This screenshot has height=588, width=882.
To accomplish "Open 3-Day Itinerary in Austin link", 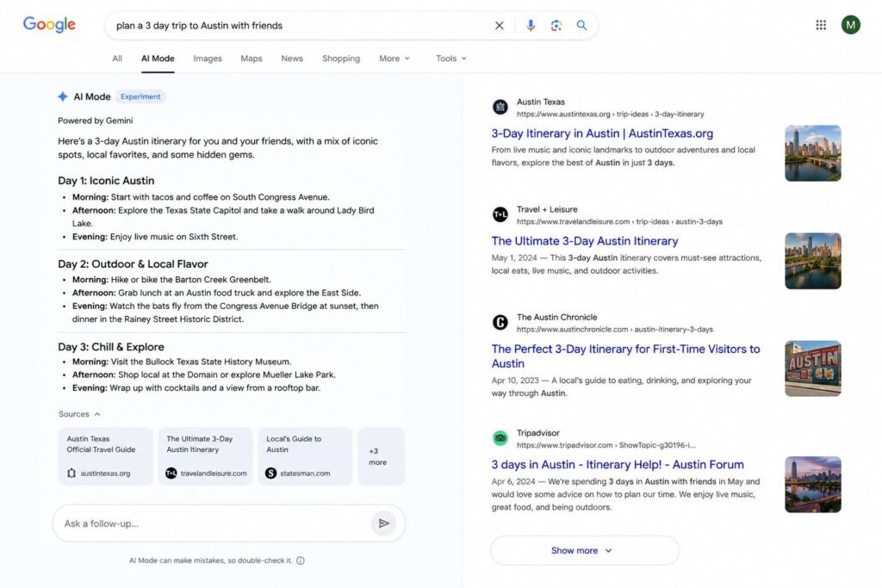I will (602, 133).
